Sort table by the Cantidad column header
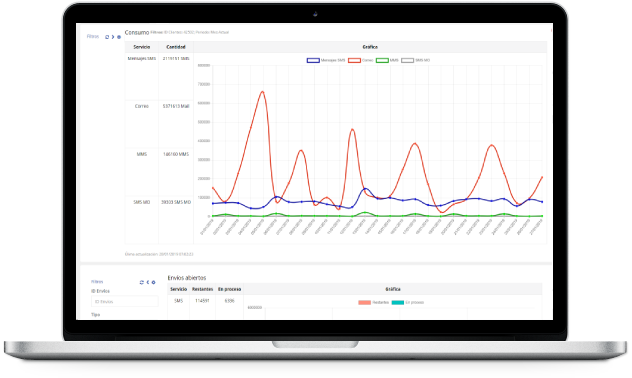632x378 pixels. coord(176,47)
